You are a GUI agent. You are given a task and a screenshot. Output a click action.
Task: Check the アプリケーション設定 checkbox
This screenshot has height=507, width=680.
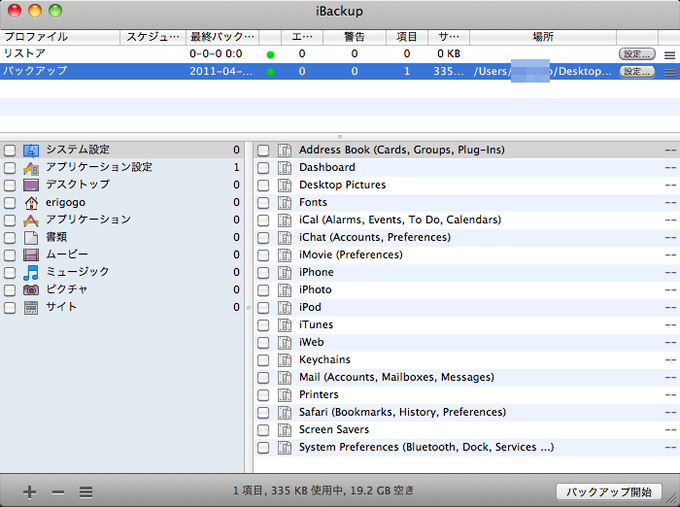point(10,168)
